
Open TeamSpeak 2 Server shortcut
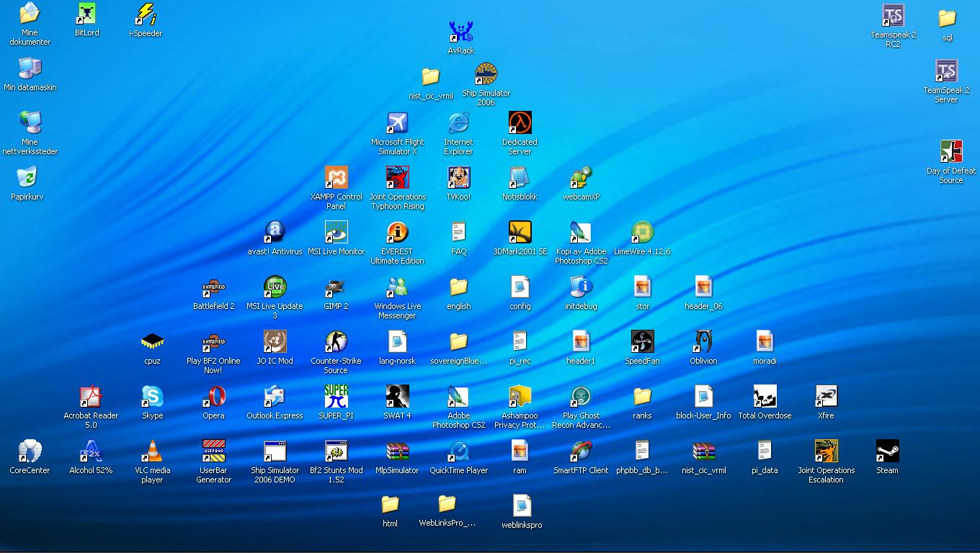coord(946,71)
